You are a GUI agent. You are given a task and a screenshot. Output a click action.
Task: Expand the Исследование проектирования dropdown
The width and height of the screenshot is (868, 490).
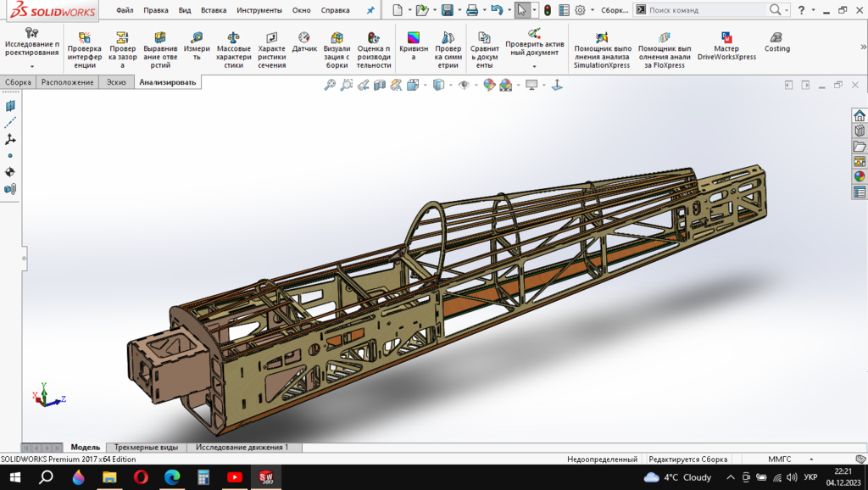(32, 66)
